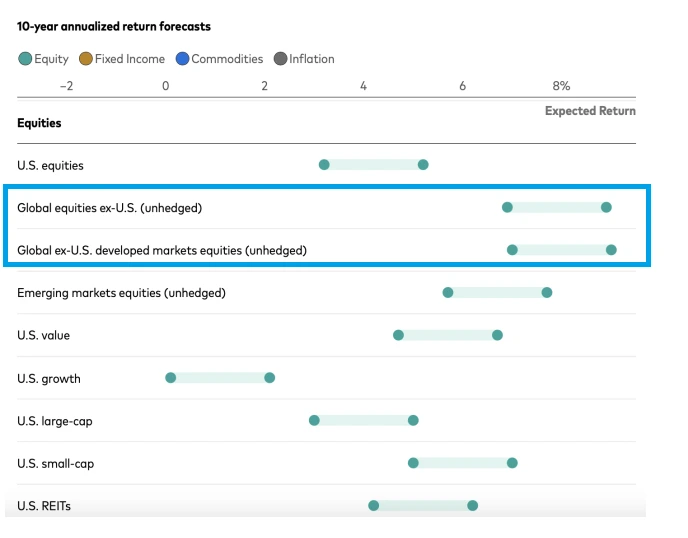Click U.S. large-cap lower-bound dot
This screenshot has width=688, height=538.
click(x=314, y=420)
